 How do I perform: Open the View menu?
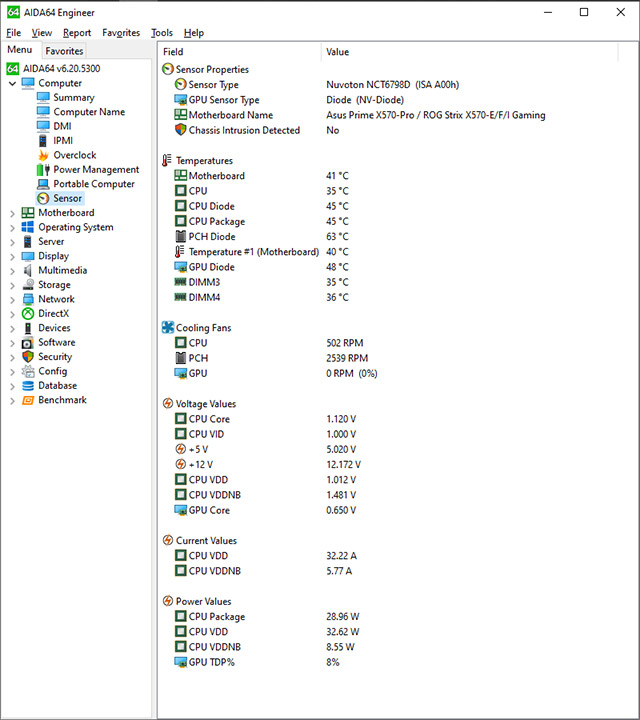tap(42, 33)
